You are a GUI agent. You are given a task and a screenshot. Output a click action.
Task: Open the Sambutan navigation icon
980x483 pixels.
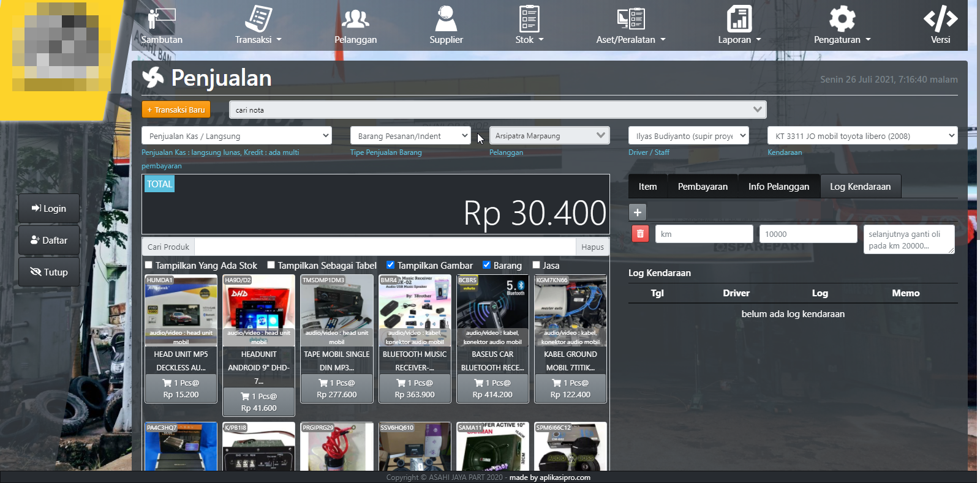[162, 19]
